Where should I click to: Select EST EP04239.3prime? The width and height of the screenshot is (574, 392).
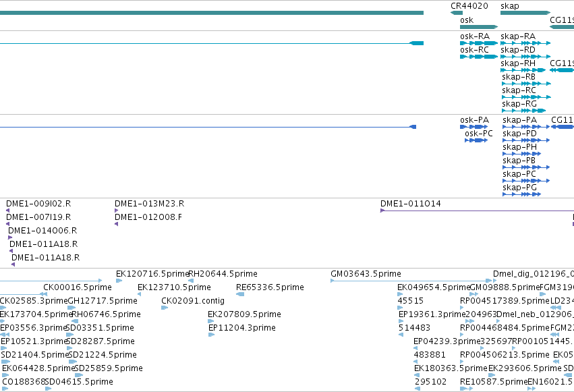(x=415, y=348)
